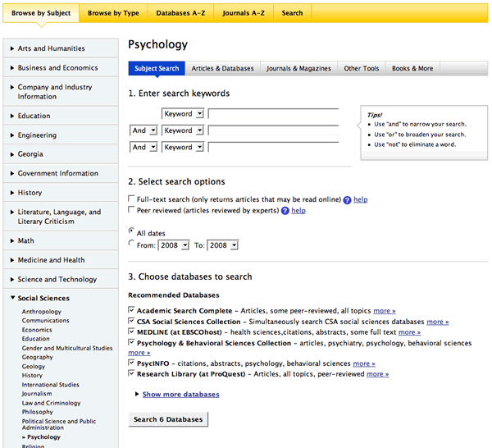Open Journals A-Z tab
Screen dimensions: 492x448
pos(244,13)
